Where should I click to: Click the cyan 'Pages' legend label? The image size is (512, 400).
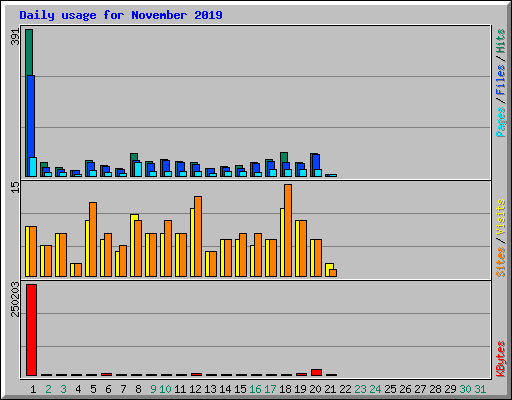point(501,122)
